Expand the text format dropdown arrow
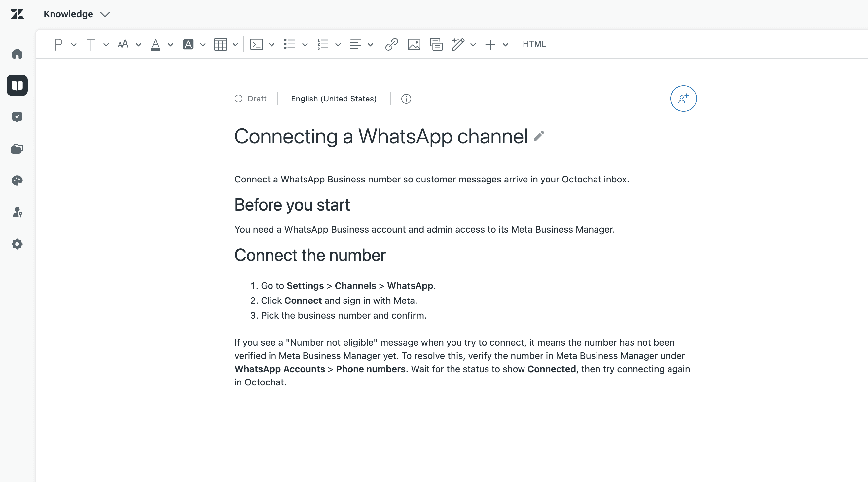 click(106, 45)
